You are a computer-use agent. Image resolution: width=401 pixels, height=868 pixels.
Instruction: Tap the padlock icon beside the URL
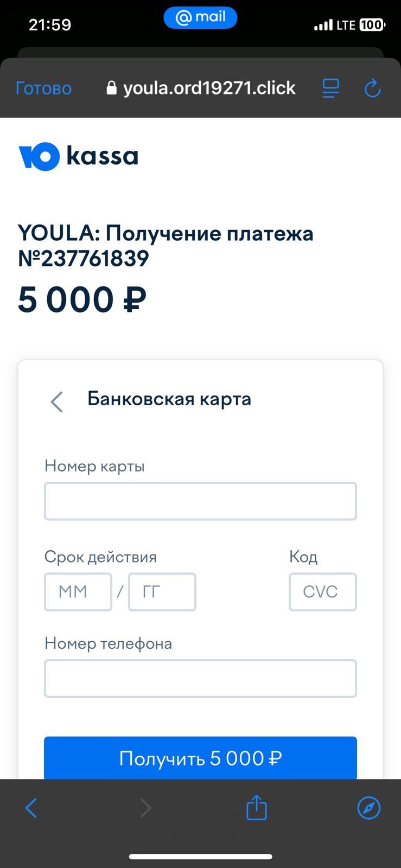(x=111, y=88)
